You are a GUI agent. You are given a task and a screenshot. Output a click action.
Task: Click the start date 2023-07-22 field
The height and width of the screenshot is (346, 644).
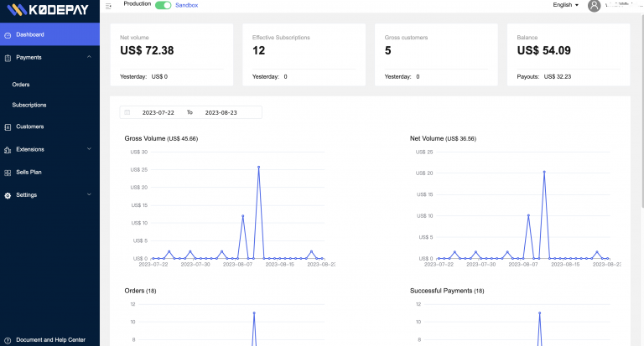point(158,112)
